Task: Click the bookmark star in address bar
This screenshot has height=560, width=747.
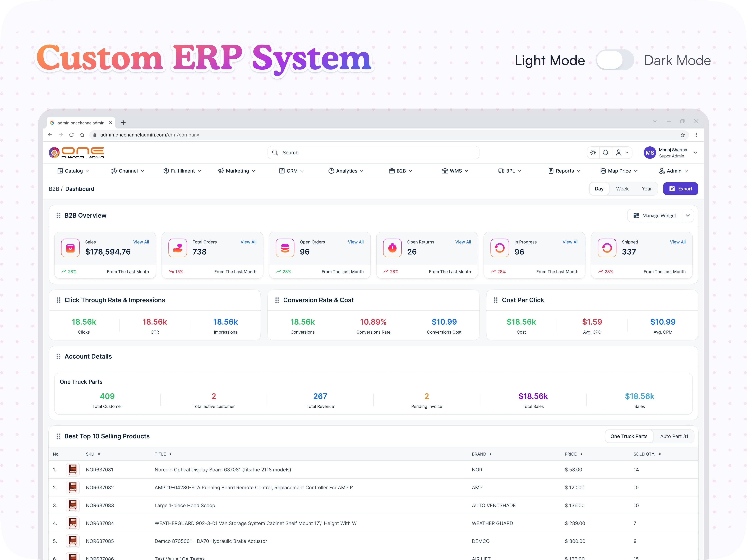Action: point(683,135)
